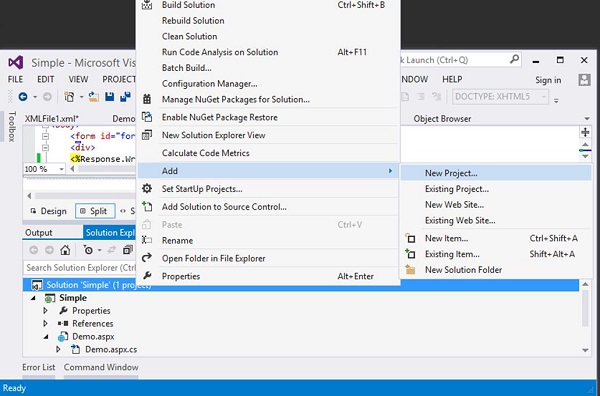Click the New Item icon in the Add submenu

tap(410, 238)
